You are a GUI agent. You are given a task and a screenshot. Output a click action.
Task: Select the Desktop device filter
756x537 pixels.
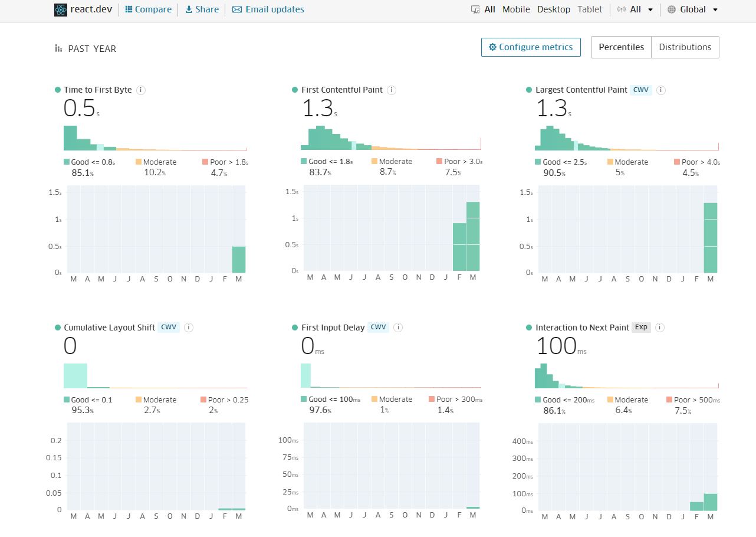point(553,9)
